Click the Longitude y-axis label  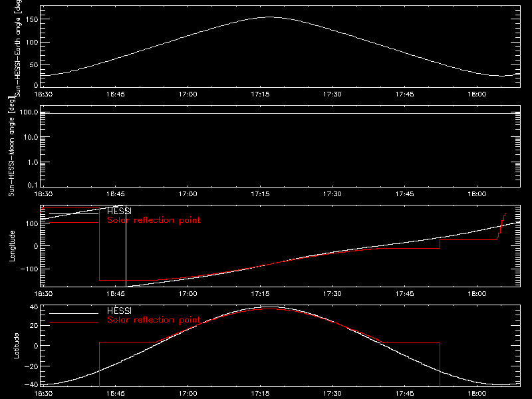pyautogui.click(x=12, y=246)
